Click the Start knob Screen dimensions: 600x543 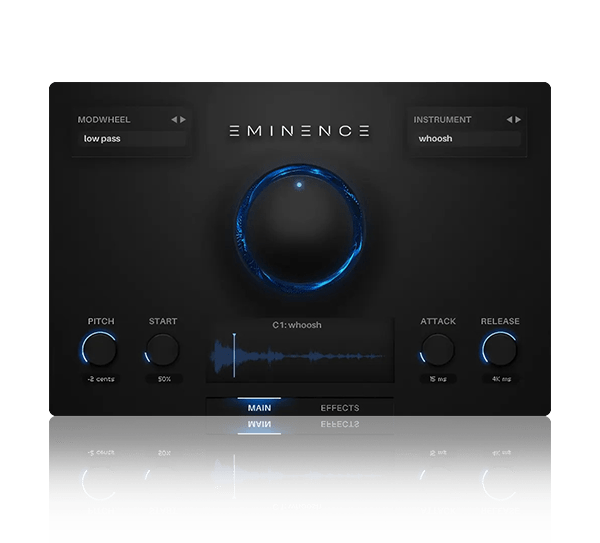click(162, 349)
